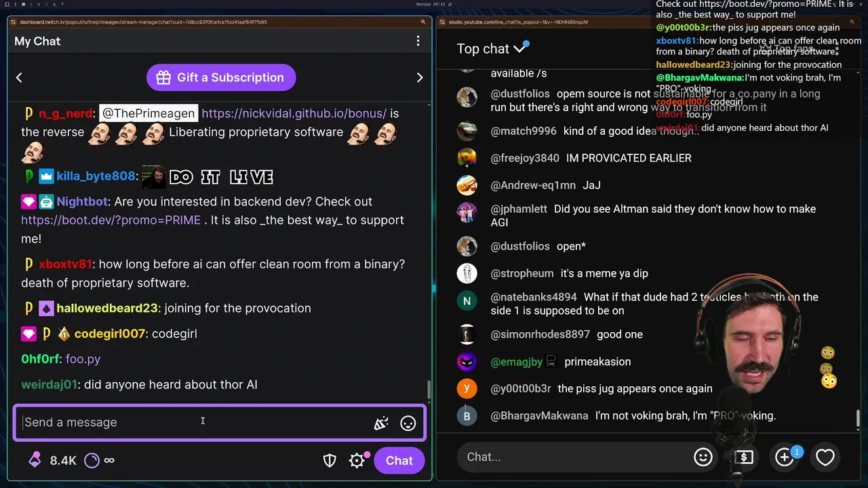Open the emote picker smiley in Twitch chat
Viewport: 868px width, 488px height.
click(408, 423)
